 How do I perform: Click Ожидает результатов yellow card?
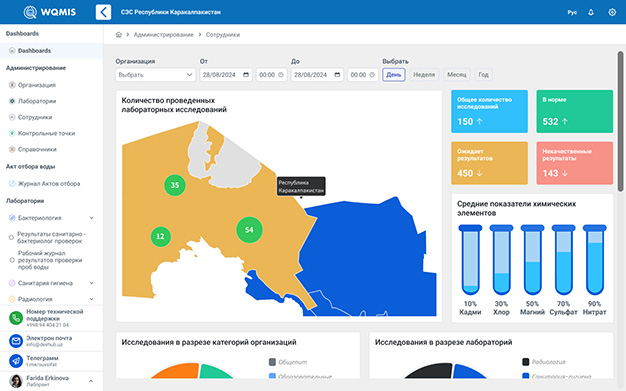point(489,163)
